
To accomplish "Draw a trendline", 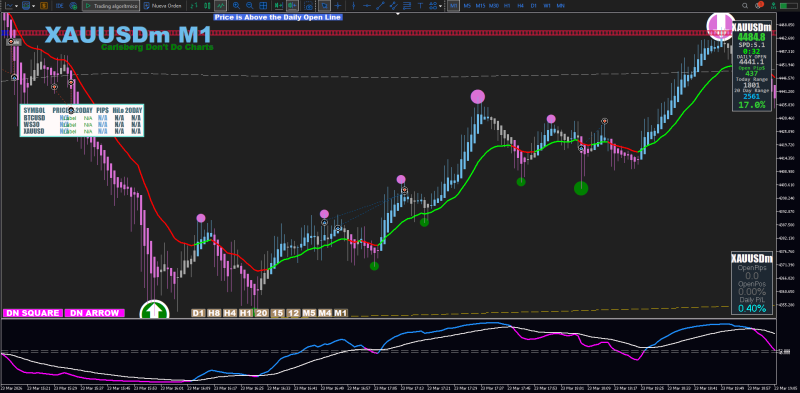I will click(x=381, y=6).
